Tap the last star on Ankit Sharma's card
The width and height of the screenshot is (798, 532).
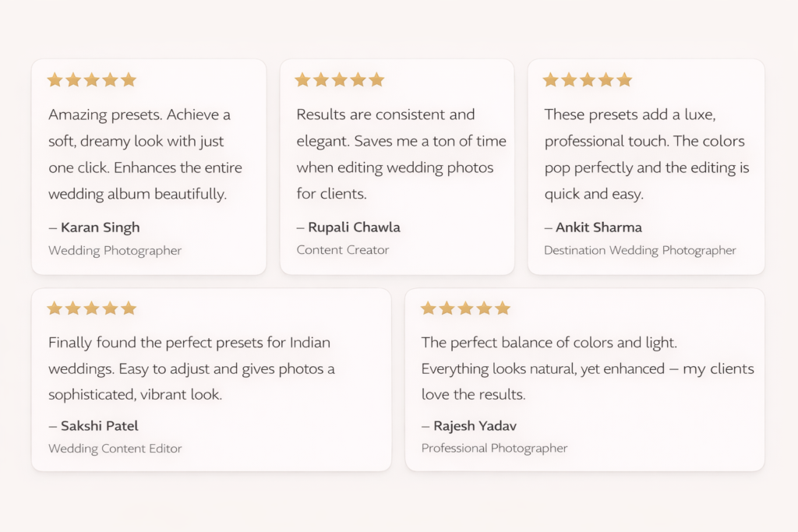pos(624,79)
